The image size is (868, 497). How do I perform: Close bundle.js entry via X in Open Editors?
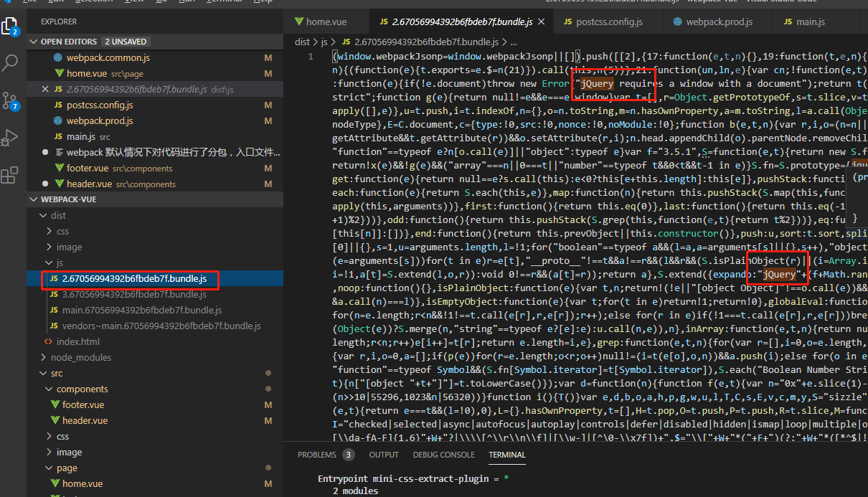coord(46,89)
